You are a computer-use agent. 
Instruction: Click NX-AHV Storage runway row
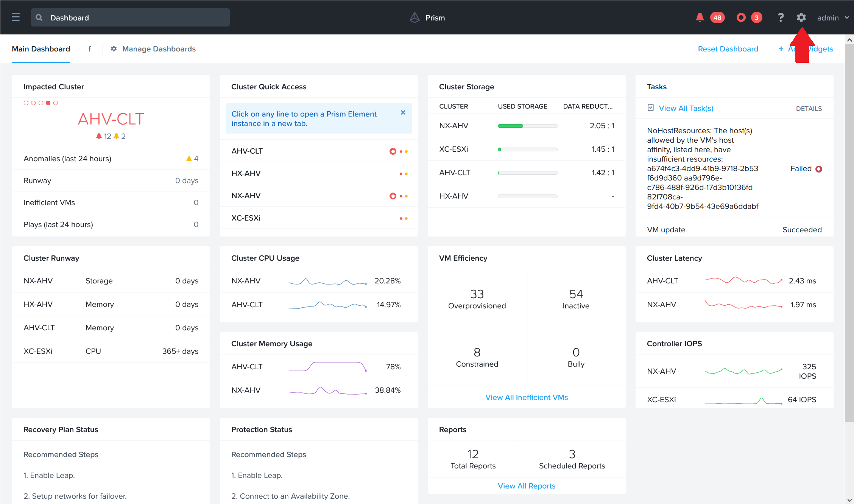coord(111,281)
